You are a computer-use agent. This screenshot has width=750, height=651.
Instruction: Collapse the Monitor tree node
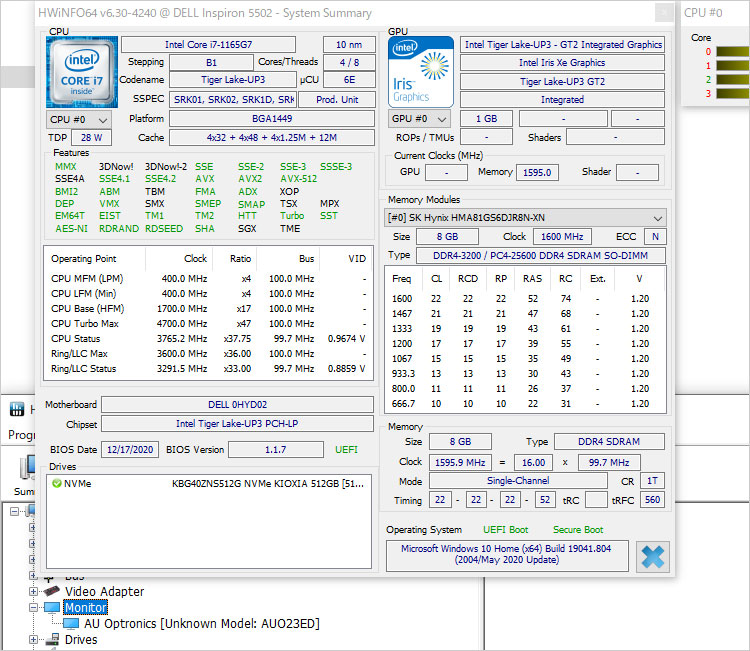click(x=33, y=607)
